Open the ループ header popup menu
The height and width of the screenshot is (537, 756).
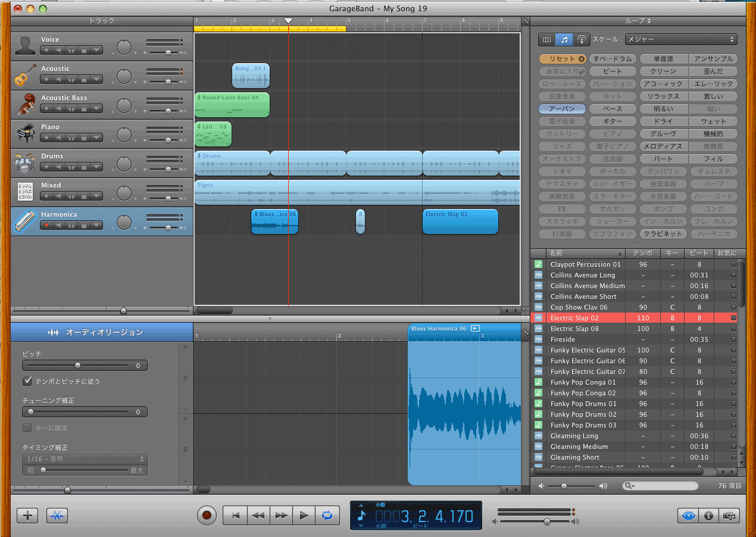(x=638, y=21)
